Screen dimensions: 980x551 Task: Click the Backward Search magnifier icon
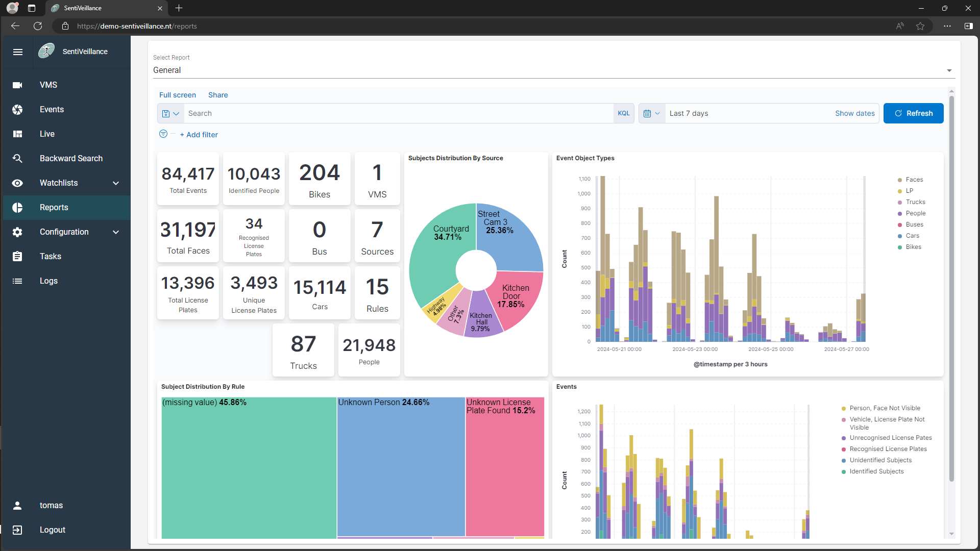(x=17, y=158)
